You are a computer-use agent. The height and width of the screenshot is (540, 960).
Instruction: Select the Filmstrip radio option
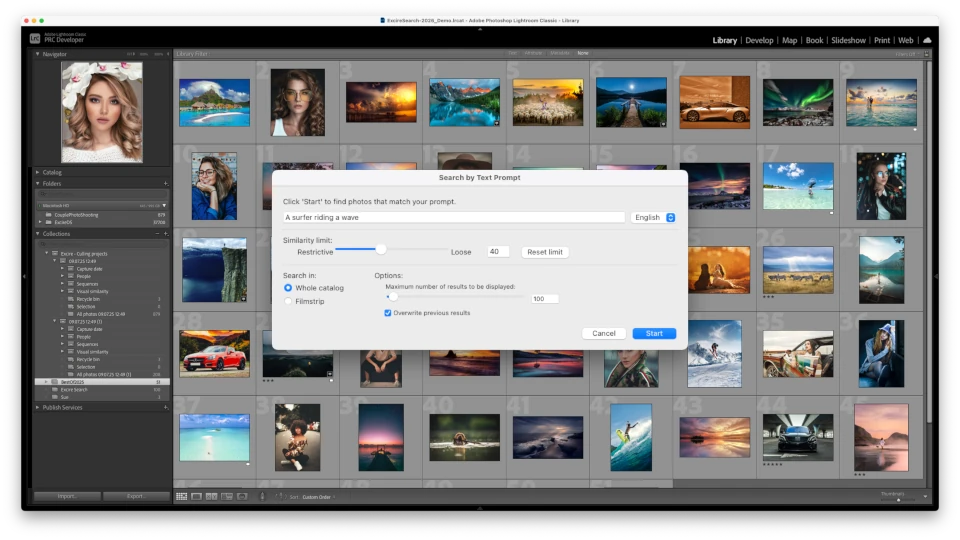[289, 301]
